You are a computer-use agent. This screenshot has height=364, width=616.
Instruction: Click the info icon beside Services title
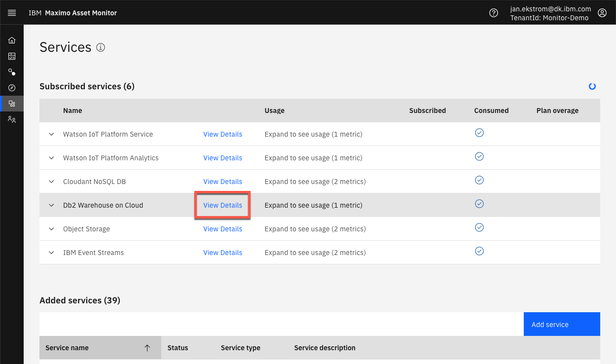[x=101, y=47]
